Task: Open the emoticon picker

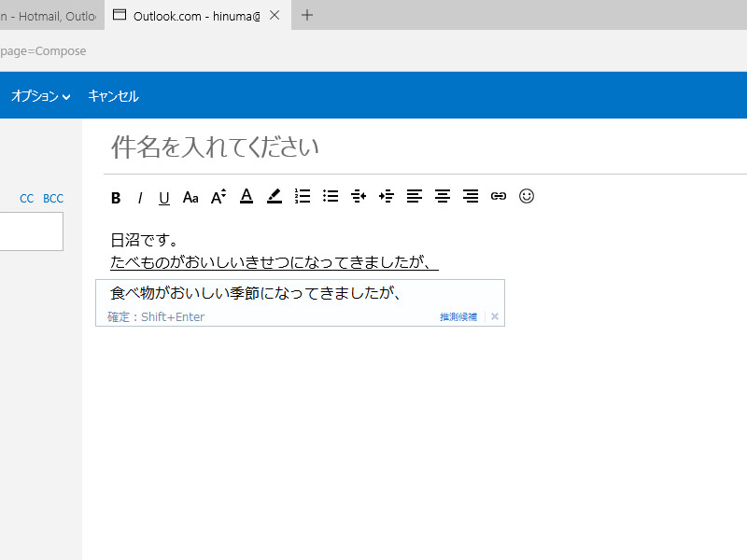Action: pyautogui.click(x=527, y=196)
